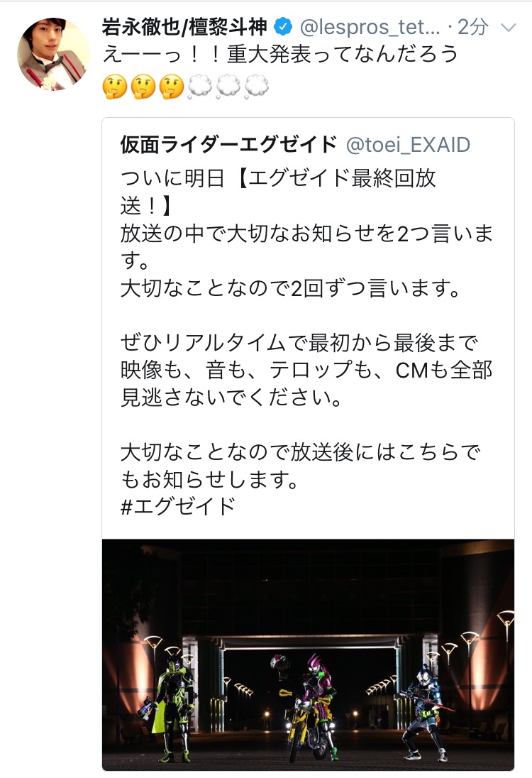Open the #エグゼイド hashtag

178,507
